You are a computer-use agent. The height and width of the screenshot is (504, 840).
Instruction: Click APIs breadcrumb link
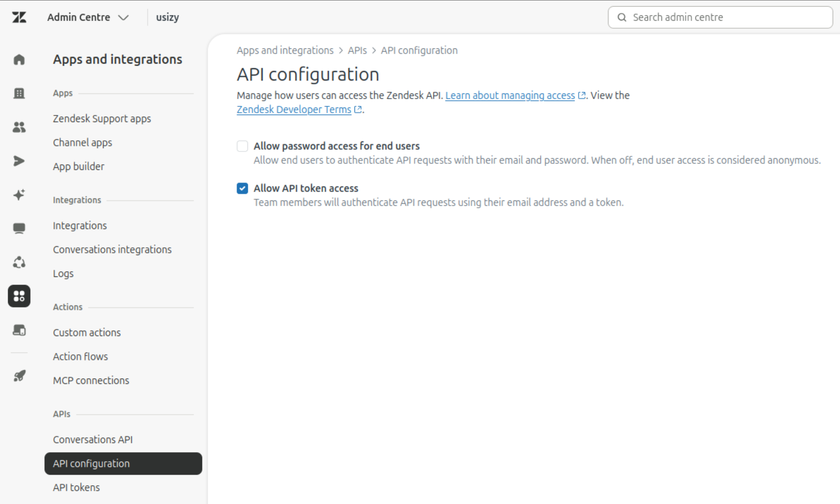click(x=357, y=51)
